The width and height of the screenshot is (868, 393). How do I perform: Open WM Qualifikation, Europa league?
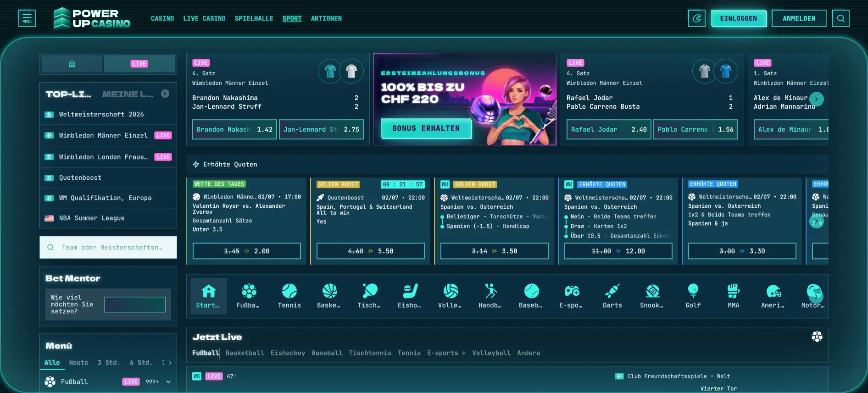pos(108,198)
